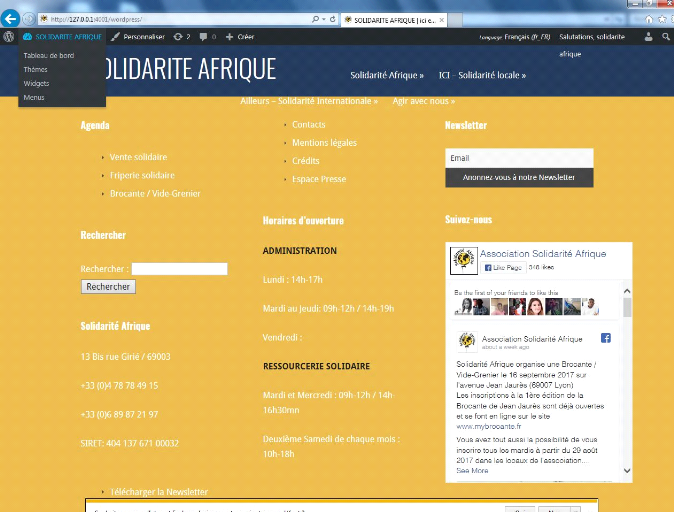Choose Widgets in the site dropdown menu

[x=37, y=84]
